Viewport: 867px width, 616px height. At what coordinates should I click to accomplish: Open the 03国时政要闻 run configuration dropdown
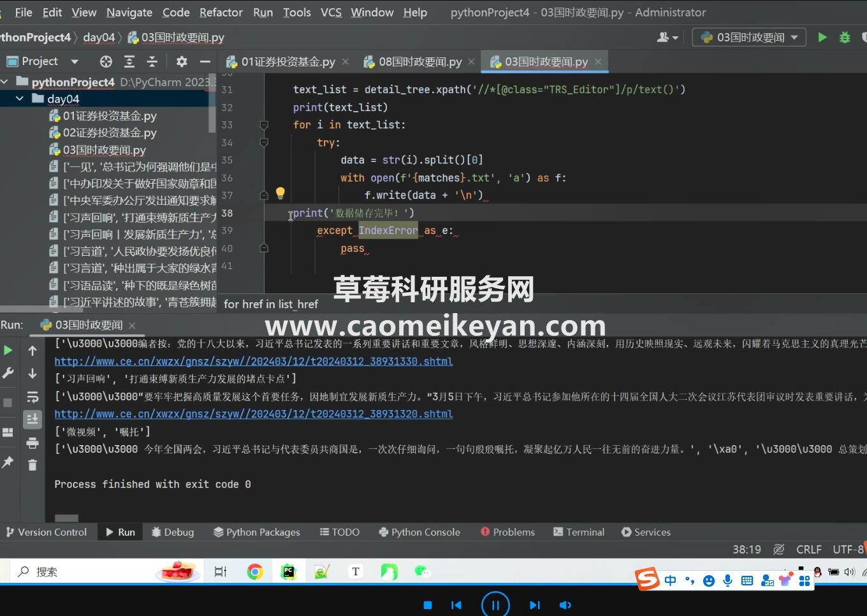(x=749, y=38)
